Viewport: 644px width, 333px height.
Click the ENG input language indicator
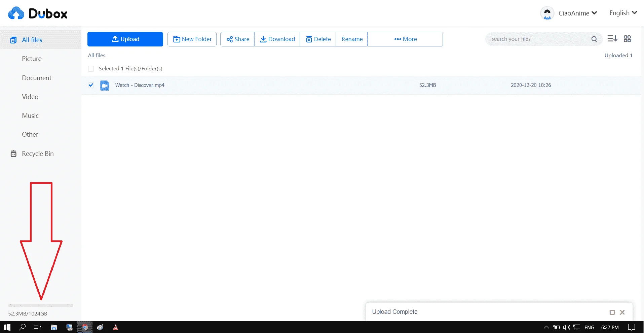click(589, 327)
